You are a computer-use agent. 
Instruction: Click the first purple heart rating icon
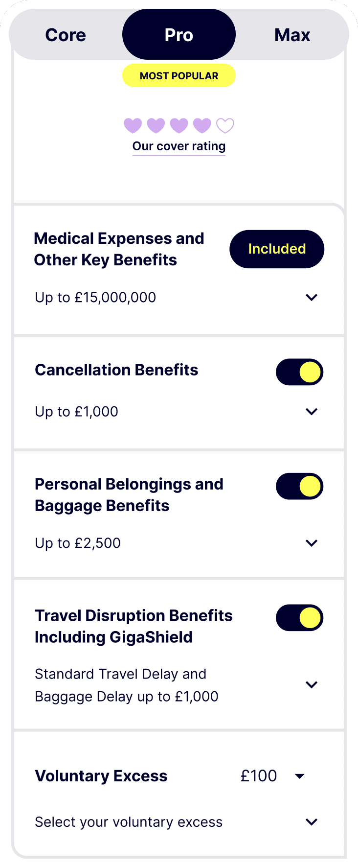[133, 125]
